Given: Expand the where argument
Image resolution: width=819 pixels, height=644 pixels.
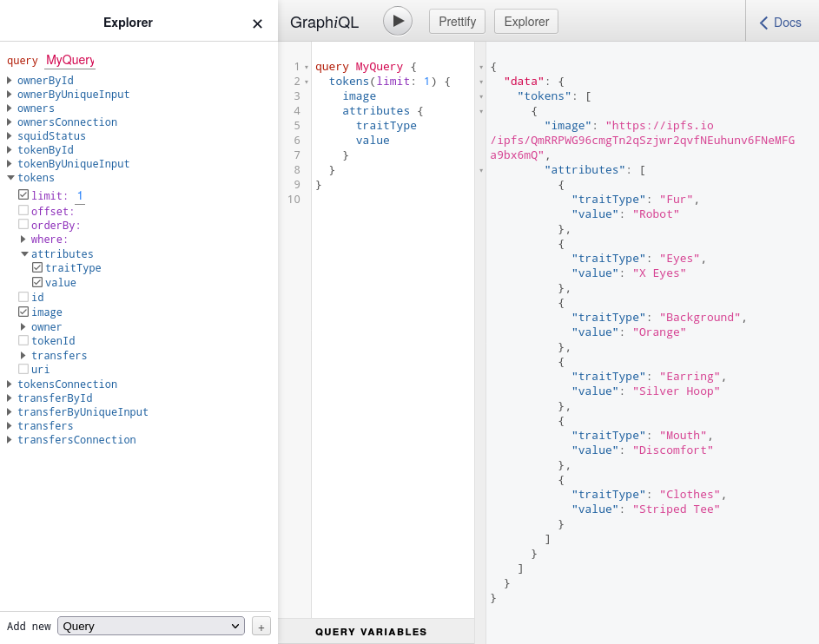Looking at the screenshot, I should [23, 239].
